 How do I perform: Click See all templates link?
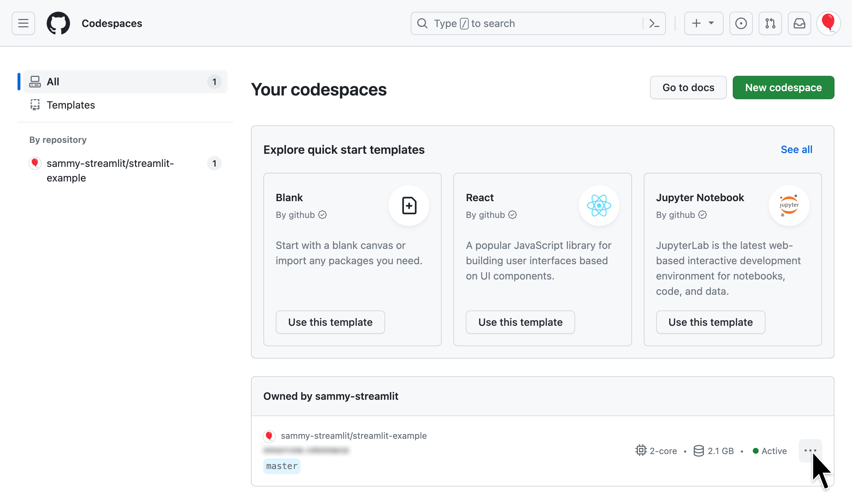coord(796,149)
